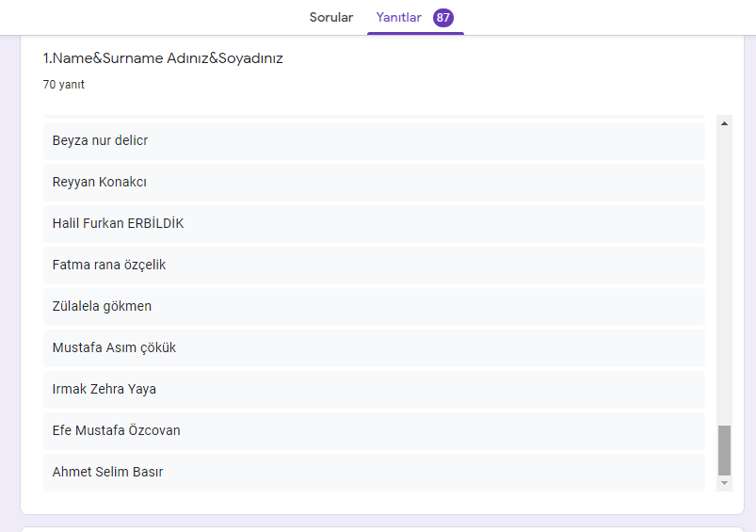The image size is (756, 532).
Task: Select the response "Beyza nur delicr"
Action: pos(101,141)
